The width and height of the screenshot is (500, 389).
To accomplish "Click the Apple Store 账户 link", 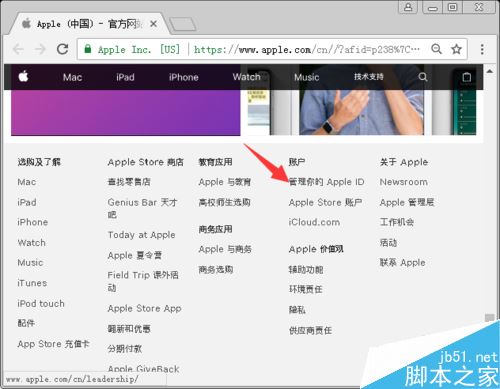I will tap(325, 202).
